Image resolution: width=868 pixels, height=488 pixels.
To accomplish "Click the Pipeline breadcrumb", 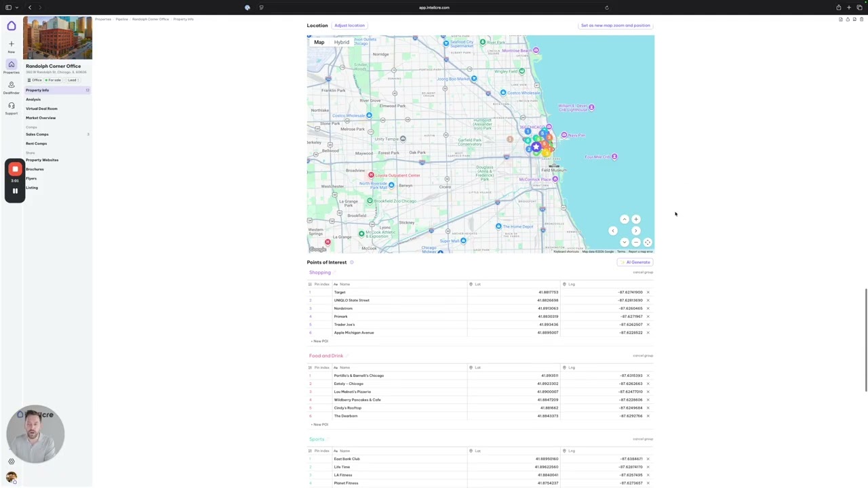I will pos(121,19).
